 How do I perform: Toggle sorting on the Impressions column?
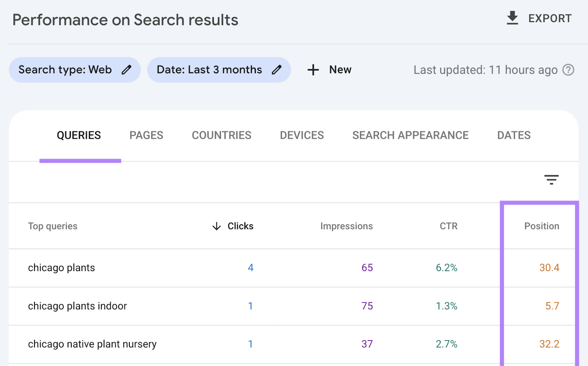(346, 226)
